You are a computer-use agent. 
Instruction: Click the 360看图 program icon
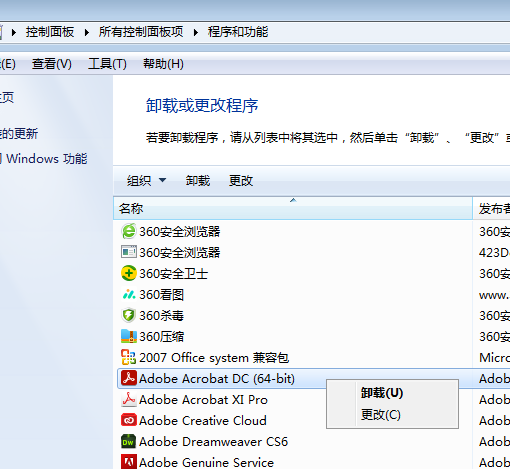pos(128,294)
